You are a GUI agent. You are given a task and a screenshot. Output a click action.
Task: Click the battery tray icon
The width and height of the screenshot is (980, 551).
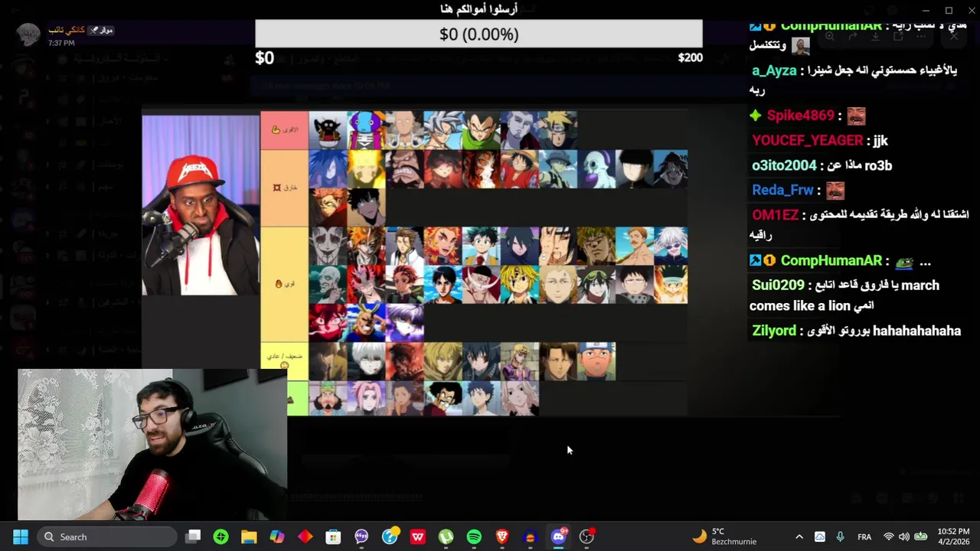pos(921,536)
